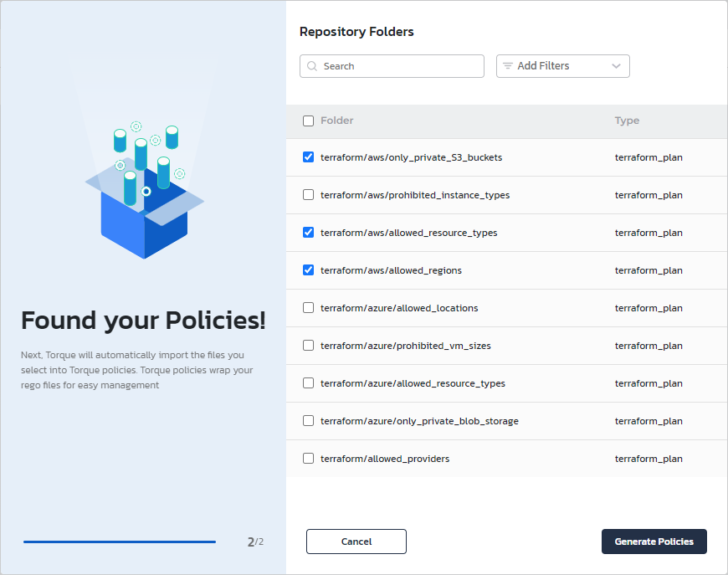Click the Type column header
This screenshot has width=728, height=575.
point(627,121)
